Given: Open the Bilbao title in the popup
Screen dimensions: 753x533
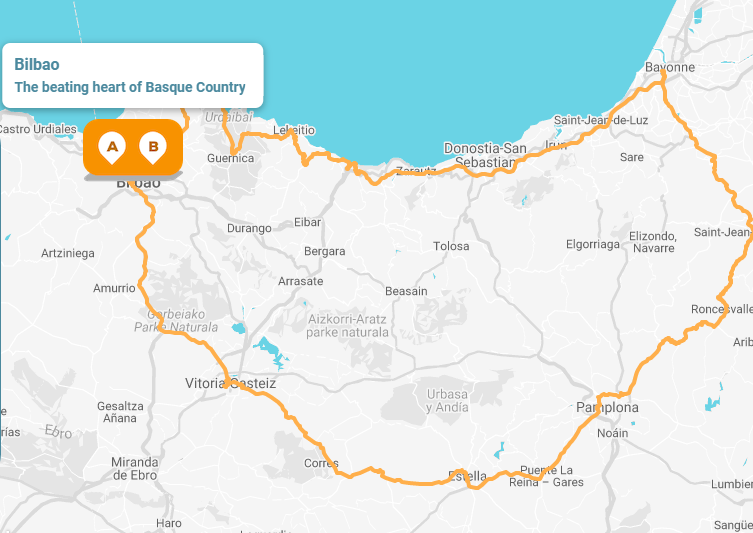Looking at the screenshot, I should pyautogui.click(x=37, y=64).
